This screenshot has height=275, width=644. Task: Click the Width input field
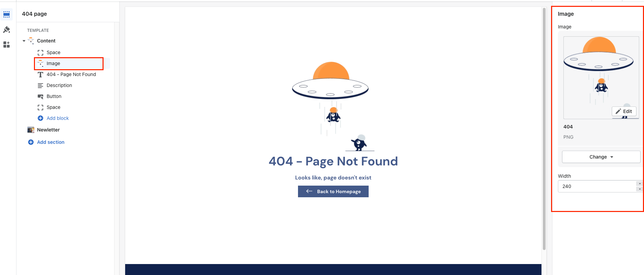point(597,186)
